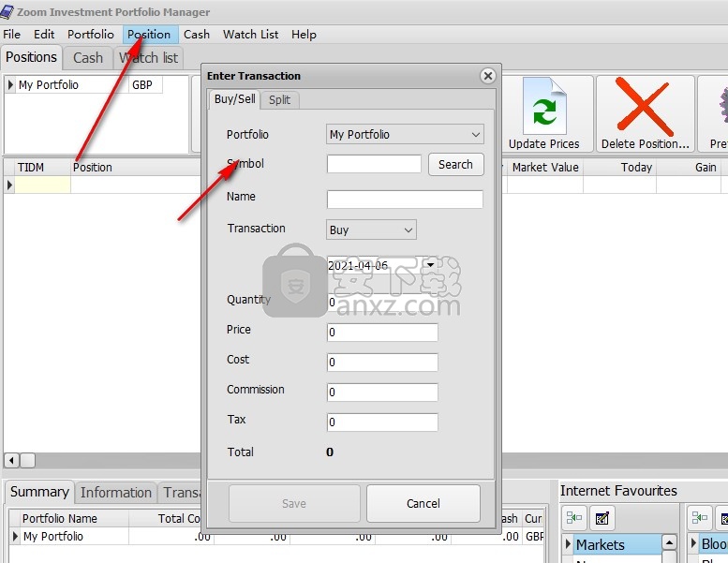The image size is (728, 563).
Task: Click the Cancel button
Action: (423, 504)
